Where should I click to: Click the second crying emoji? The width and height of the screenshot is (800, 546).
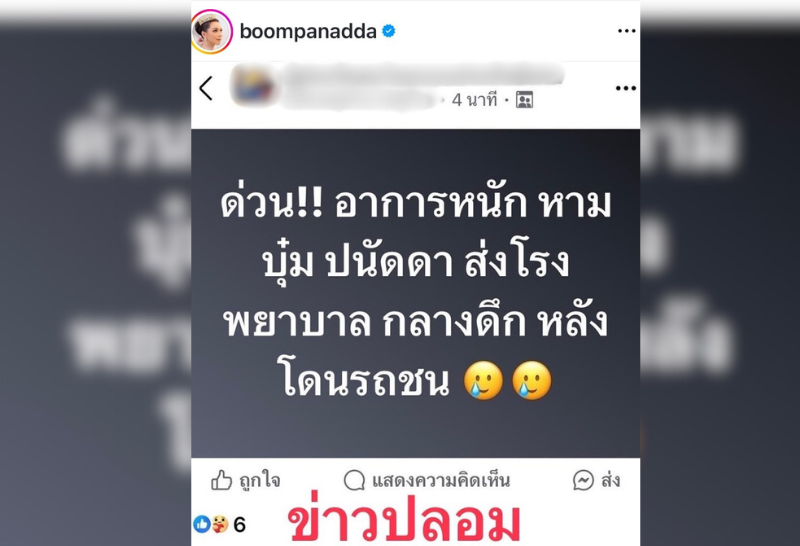pos(531,381)
